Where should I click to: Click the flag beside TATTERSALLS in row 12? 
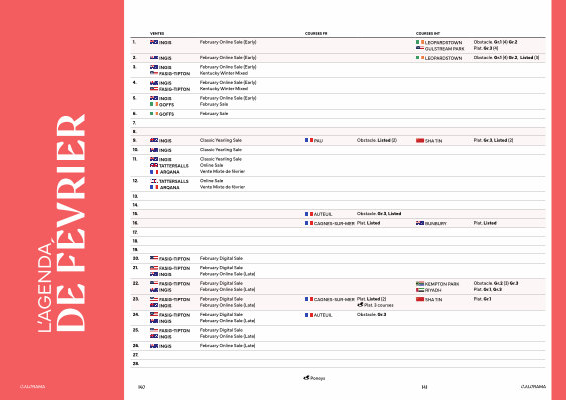pos(154,181)
